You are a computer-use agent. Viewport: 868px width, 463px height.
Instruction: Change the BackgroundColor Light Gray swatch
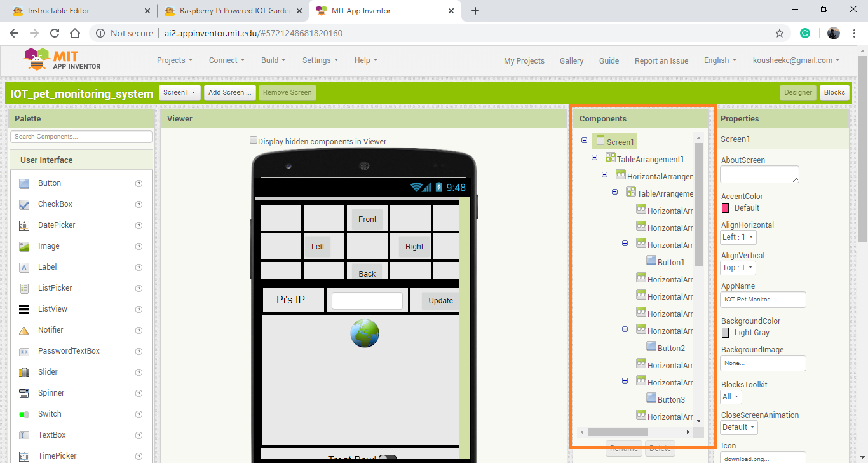(x=725, y=333)
